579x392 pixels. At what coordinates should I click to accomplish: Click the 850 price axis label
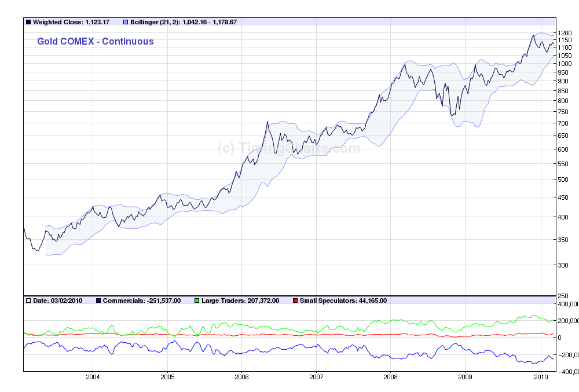(563, 91)
